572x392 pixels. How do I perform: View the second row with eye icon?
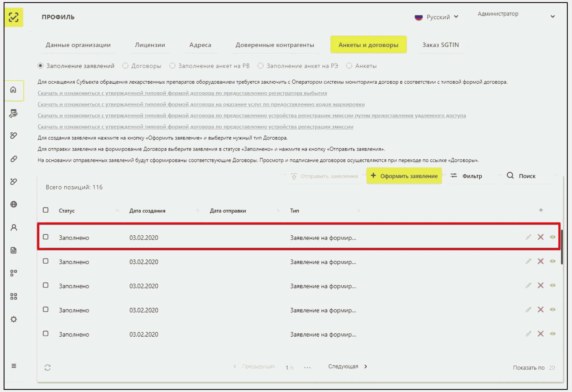(x=553, y=261)
